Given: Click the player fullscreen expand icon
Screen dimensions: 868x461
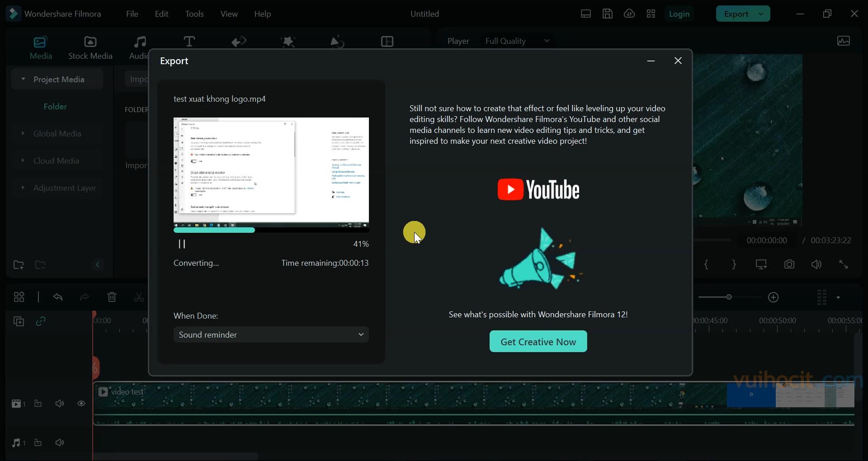Looking at the screenshot, I should pyautogui.click(x=844, y=264).
